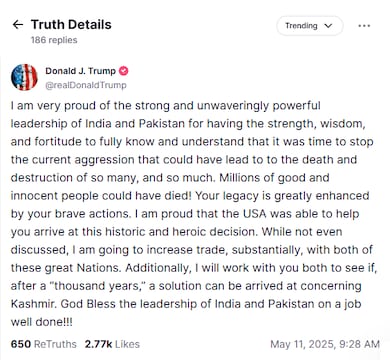Click the @realDonaldTrump handle
The width and height of the screenshot is (390, 360).
pos(86,85)
